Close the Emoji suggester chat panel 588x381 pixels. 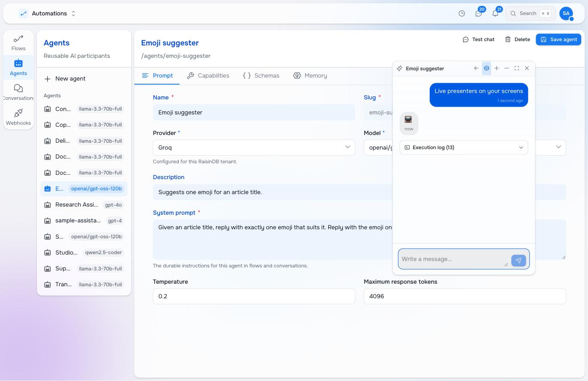click(x=527, y=68)
